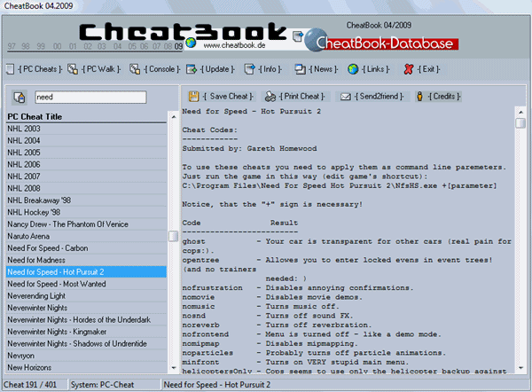This screenshot has height=392, width=532.
Task: Select "NHL Breakaway '98" in the list
Action: [87, 200]
